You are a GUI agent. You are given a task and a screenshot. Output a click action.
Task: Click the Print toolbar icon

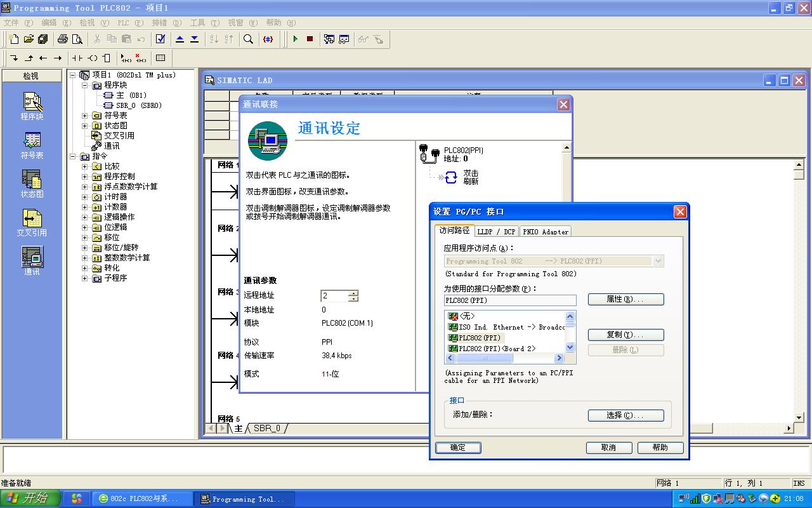pyautogui.click(x=63, y=39)
